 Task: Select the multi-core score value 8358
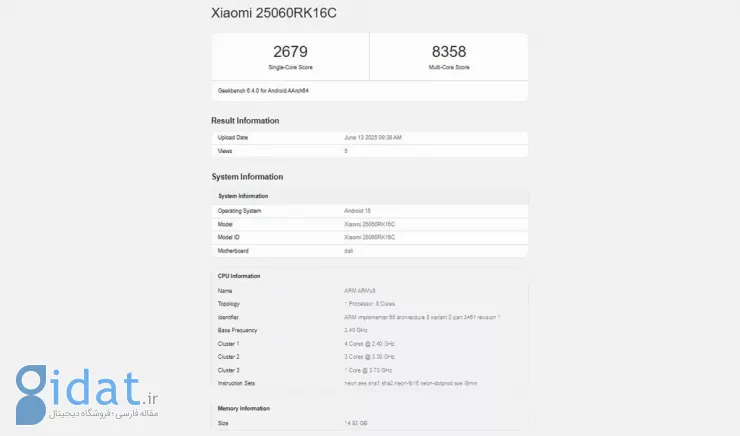pyautogui.click(x=449, y=51)
